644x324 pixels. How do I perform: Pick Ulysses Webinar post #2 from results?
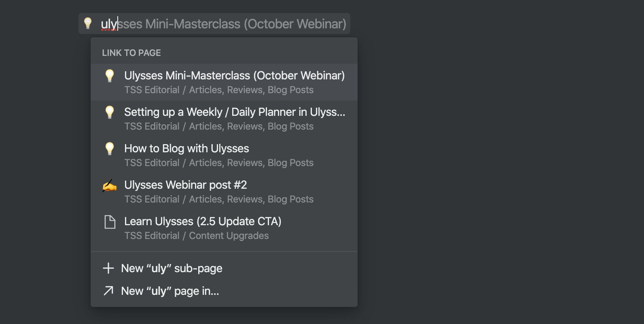(x=224, y=192)
